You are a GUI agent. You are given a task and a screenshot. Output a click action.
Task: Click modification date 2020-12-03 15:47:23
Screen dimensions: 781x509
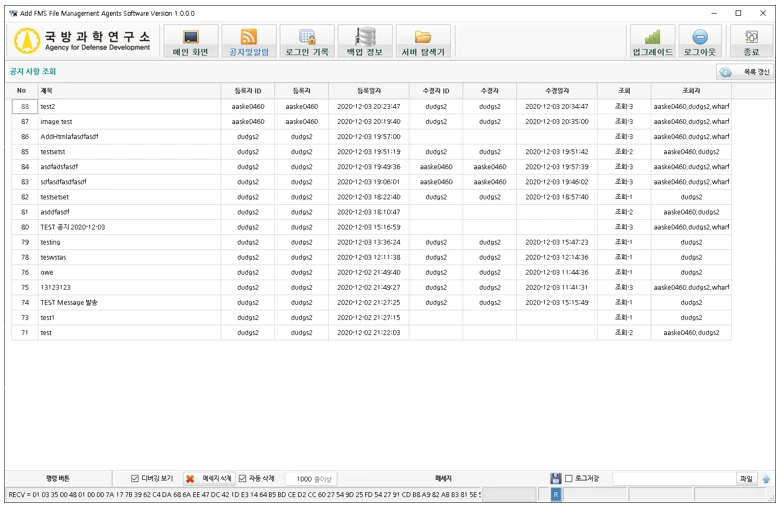click(557, 243)
